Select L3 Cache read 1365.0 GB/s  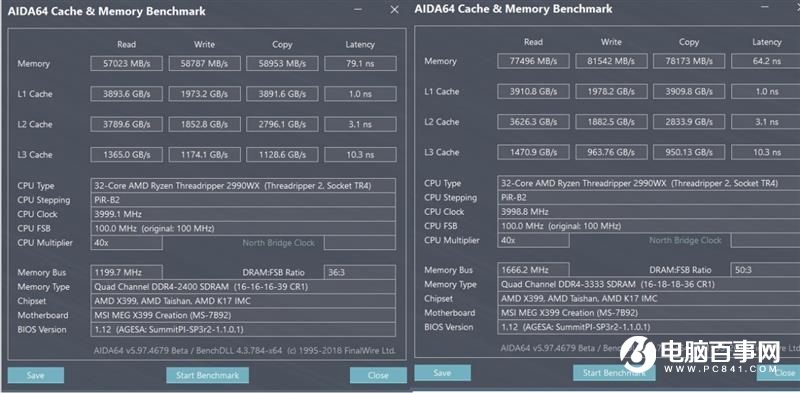(x=127, y=155)
